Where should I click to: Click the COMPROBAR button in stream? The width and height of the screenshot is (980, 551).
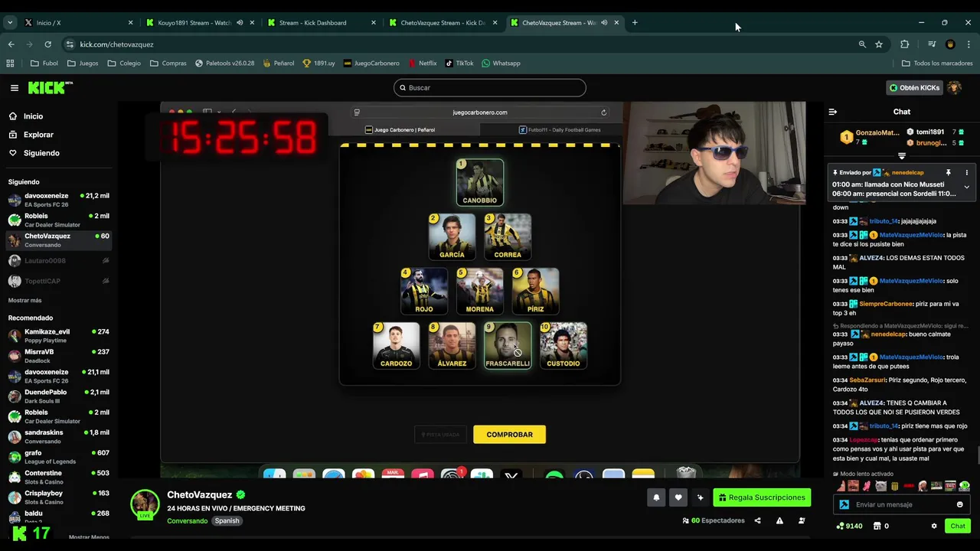(x=509, y=435)
